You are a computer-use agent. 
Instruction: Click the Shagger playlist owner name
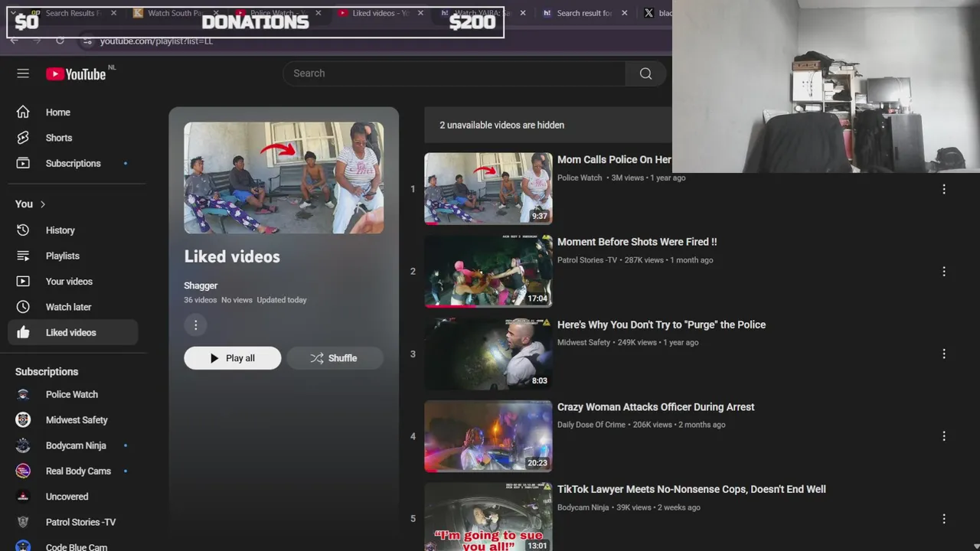(x=201, y=285)
